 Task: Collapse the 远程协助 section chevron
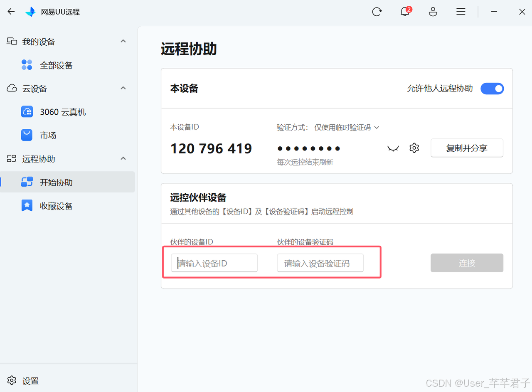click(123, 158)
